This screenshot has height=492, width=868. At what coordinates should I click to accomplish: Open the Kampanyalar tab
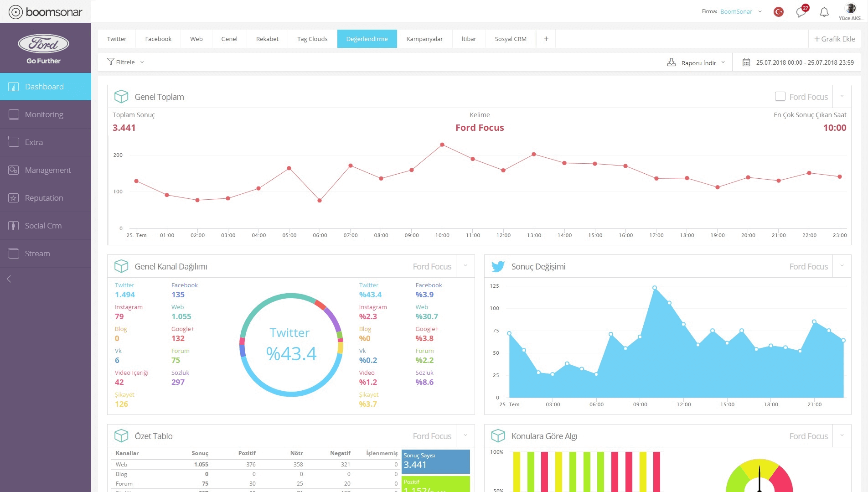(x=424, y=39)
